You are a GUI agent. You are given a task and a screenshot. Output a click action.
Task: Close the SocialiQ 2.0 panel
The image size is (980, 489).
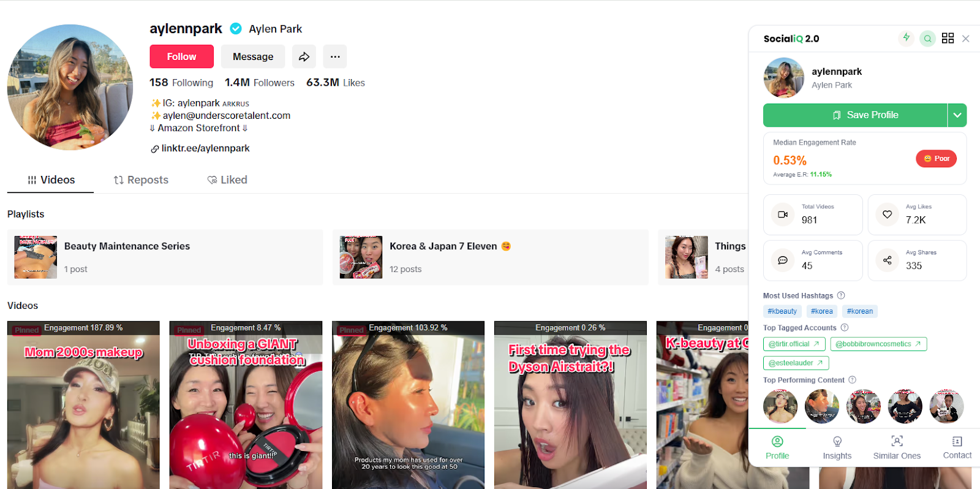966,39
